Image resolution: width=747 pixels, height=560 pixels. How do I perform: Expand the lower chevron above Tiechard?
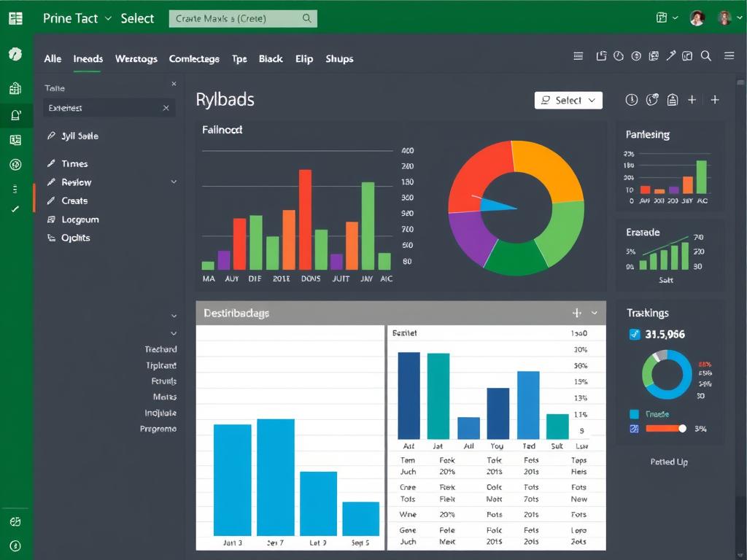(174, 333)
